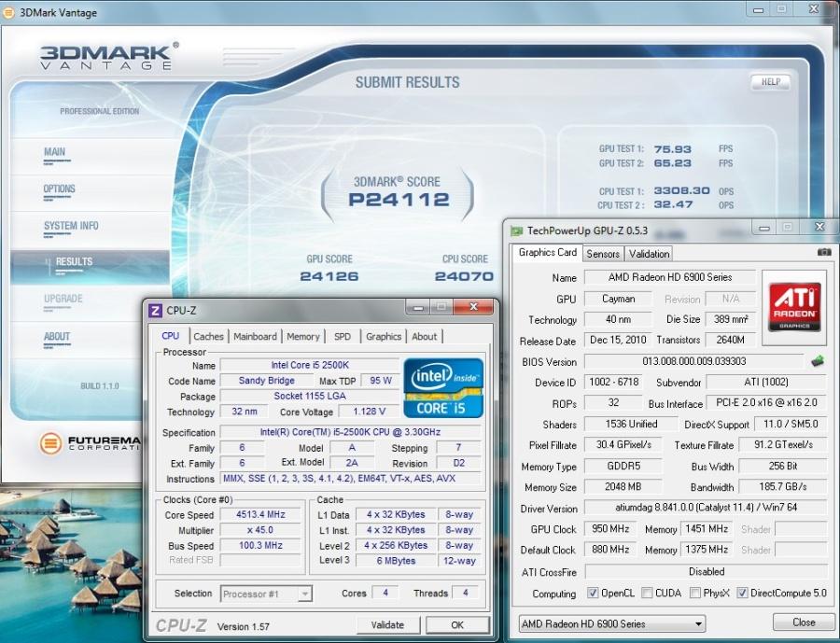Viewport: 840px width, 643px height.
Task: Toggle the DirectCompute 5.0 checkbox
Action: pyautogui.click(x=743, y=593)
